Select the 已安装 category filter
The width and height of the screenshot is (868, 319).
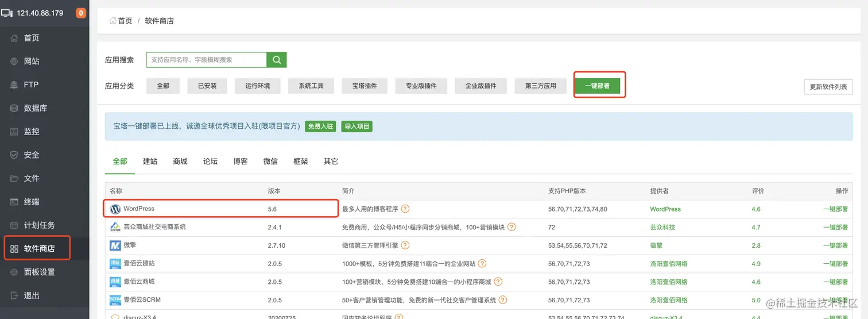[207, 86]
